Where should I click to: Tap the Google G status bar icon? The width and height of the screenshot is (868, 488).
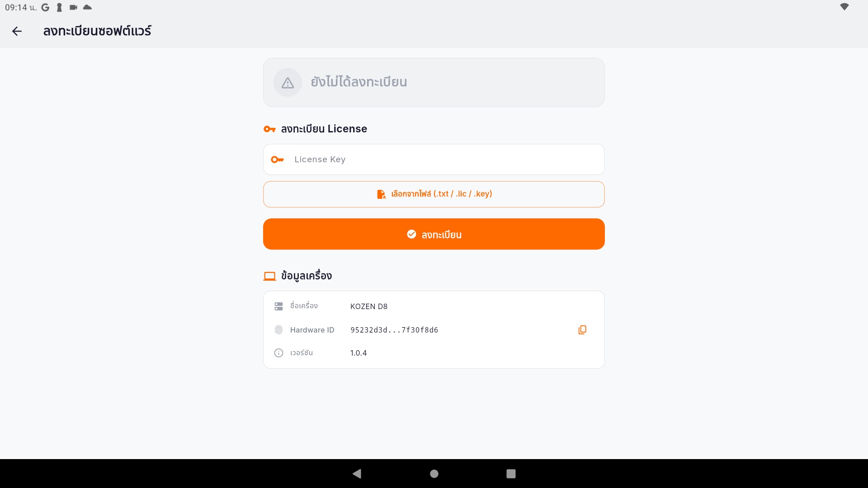tap(45, 7)
